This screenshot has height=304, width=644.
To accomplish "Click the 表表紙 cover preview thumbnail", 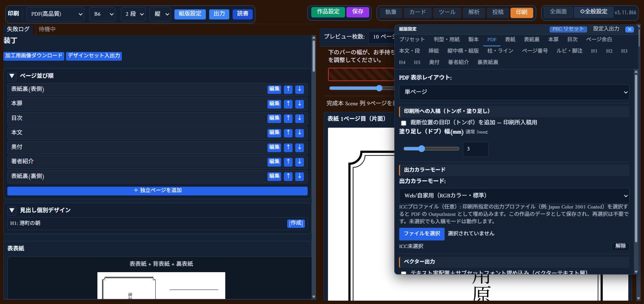I will click(161, 286).
